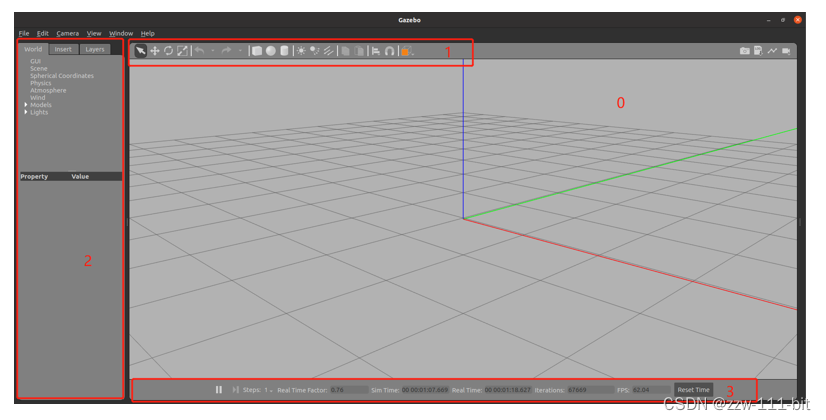Click the orange cube view angle icon
The image size is (826, 420).
pos(407,51)
